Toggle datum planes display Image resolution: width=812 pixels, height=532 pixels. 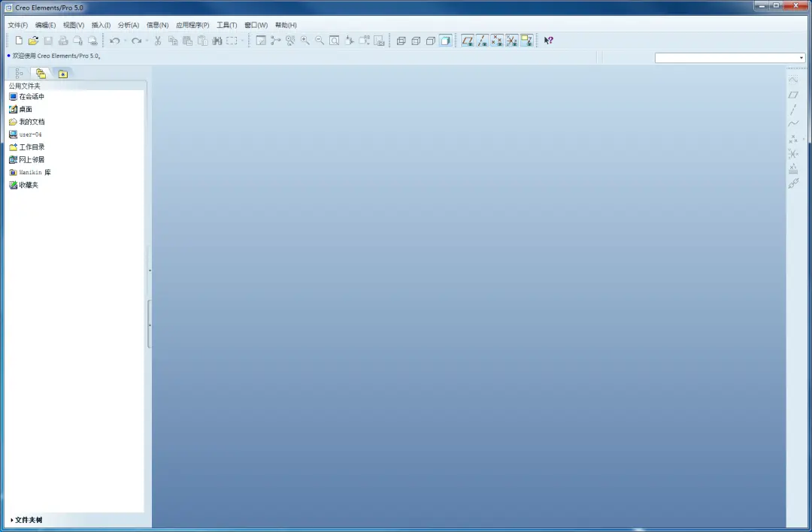point(468,41)
